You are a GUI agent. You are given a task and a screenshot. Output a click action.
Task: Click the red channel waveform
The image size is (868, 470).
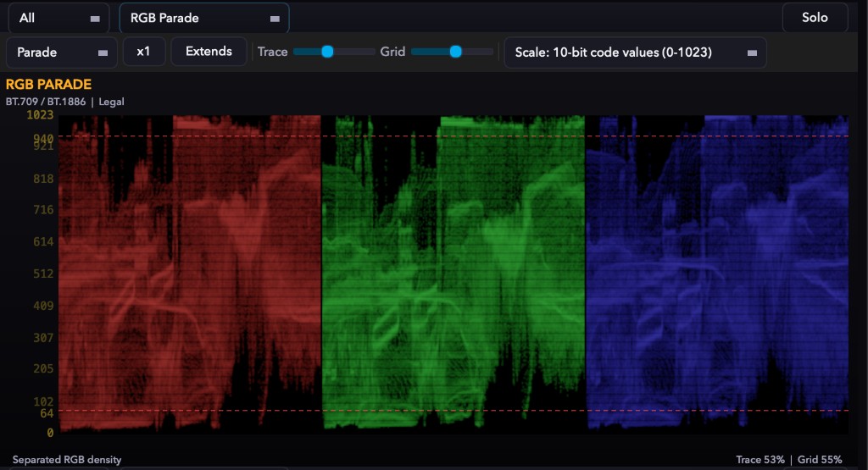pyautogui.click(x=189, y=274)
